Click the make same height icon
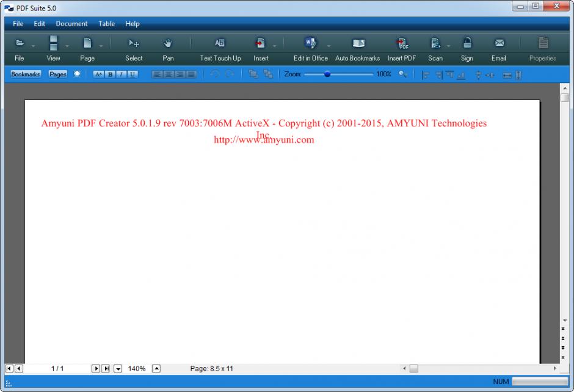The width and height of the screenshot is (574, 392). [x=518, y=75]
